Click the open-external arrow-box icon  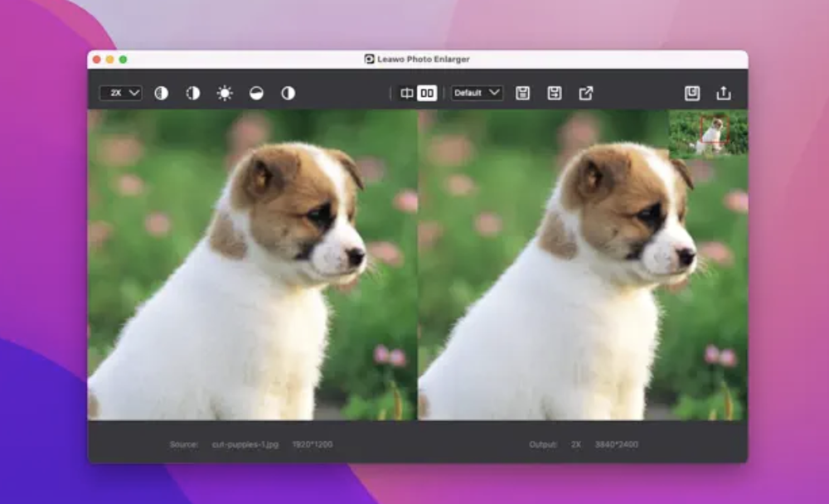tap(586, 94)
